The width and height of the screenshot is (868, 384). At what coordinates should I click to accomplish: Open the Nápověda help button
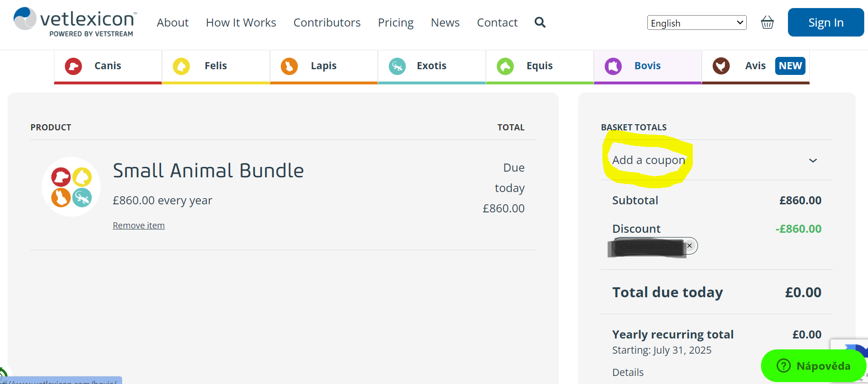coord(814,366)
